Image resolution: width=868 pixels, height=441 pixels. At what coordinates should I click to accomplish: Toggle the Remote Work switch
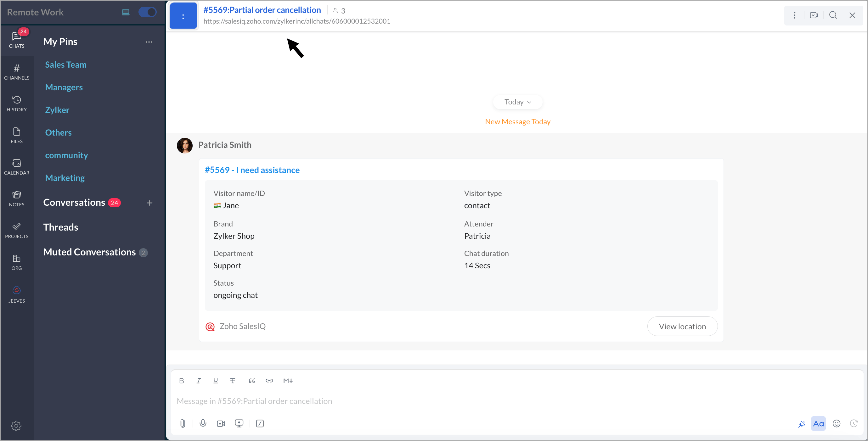tap(148, 12)
